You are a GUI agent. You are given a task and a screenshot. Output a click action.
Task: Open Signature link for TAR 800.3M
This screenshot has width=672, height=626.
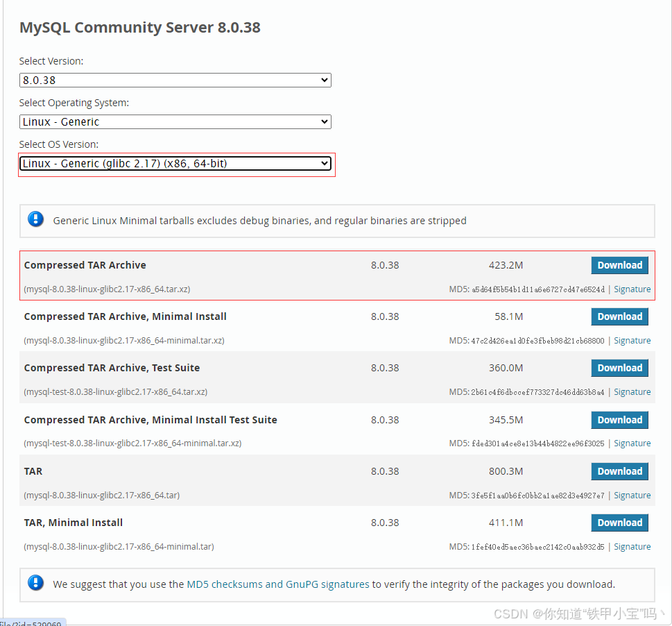[x=632, y=496]
